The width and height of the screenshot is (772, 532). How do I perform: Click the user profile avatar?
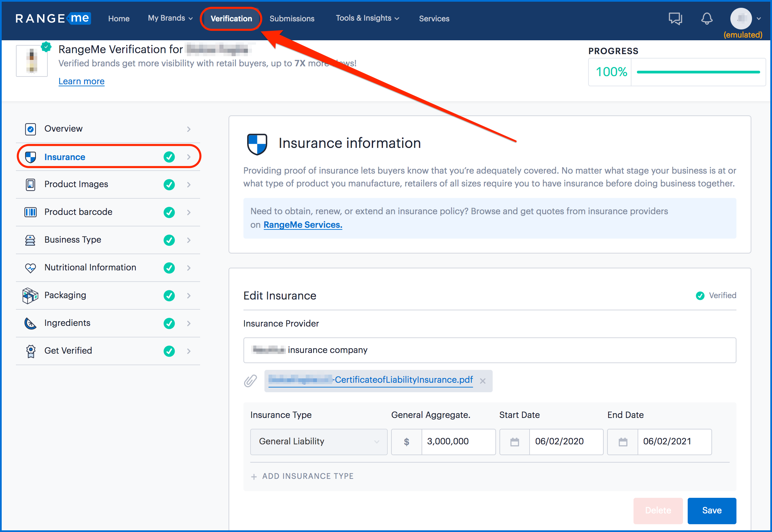point(741,19)
